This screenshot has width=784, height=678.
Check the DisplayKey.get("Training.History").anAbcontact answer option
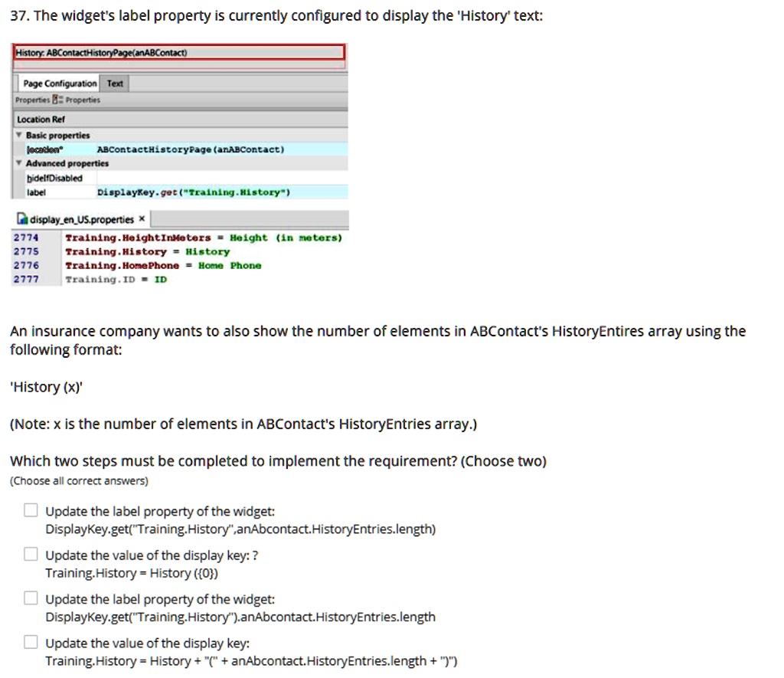(x=31, y=598)
